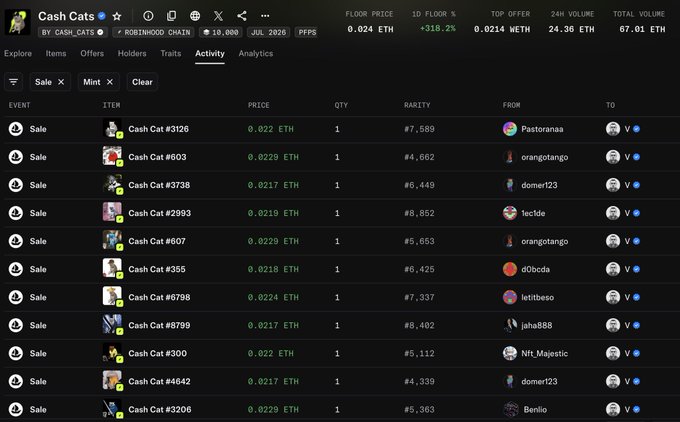Remove the Sale filter chip
This screenshot has width=680, height=422.
tap(61, 82)
